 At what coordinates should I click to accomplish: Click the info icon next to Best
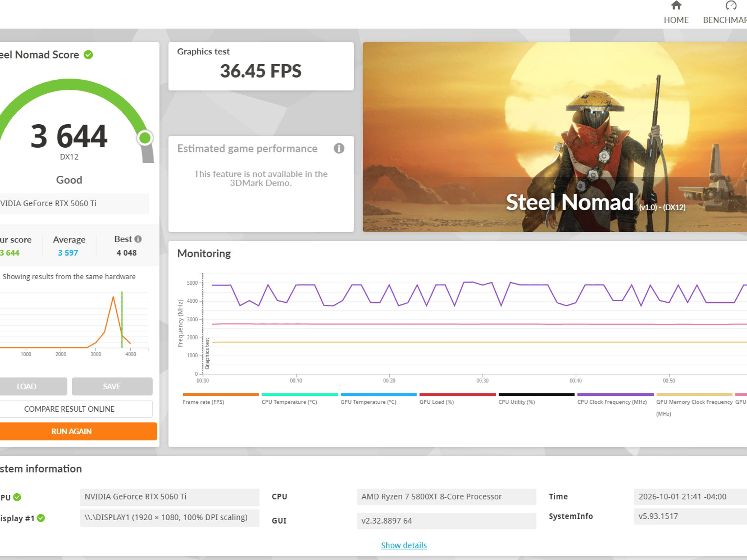point(138,239)
